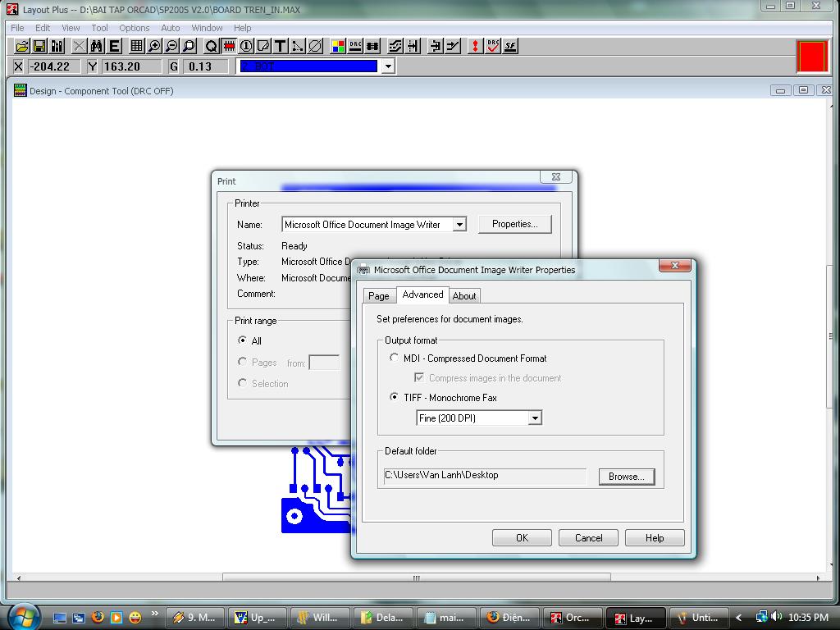Click the SF toolbar icon
840x630 pixels.
(510, 46)
